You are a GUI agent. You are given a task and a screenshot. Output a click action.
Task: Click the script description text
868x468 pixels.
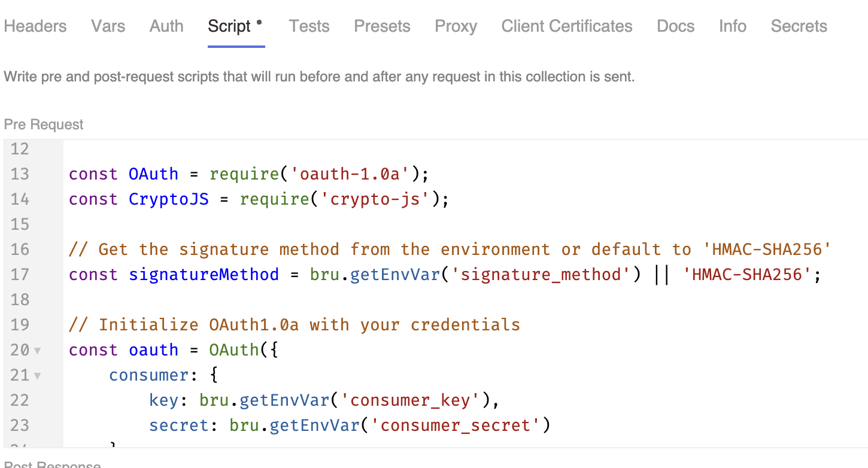click(x=319, y=77)
